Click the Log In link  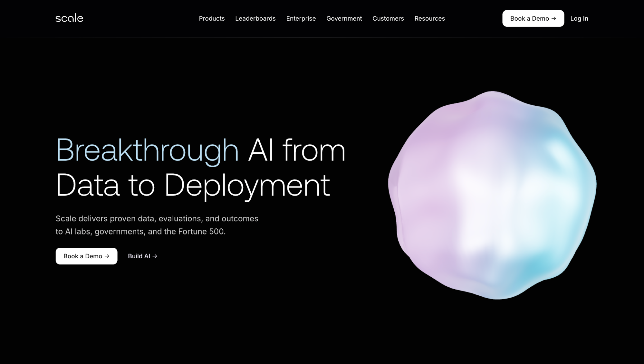[579, 18]
